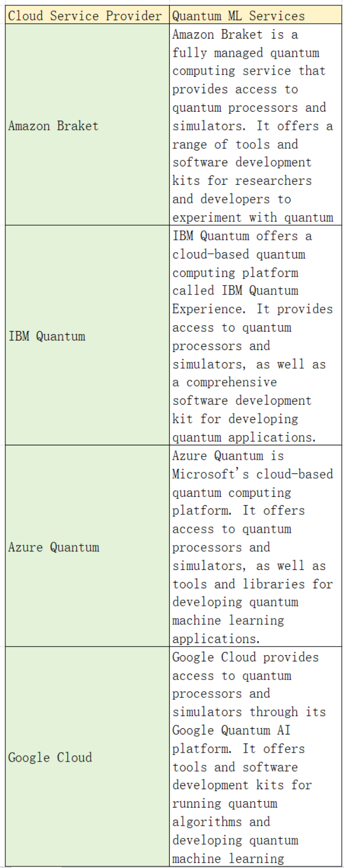
Task: Select the "Cloud Service Provider" header cell
Action: click(85, 16)
